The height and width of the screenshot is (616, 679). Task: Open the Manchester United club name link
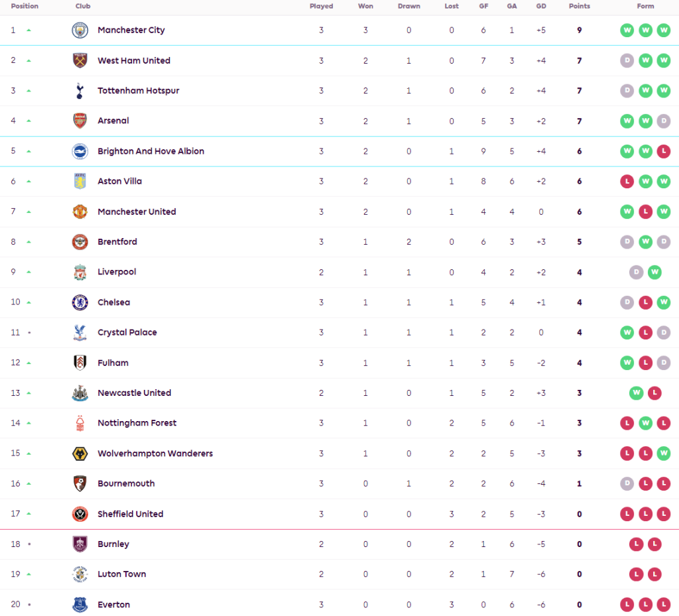[x=137, y=212]
